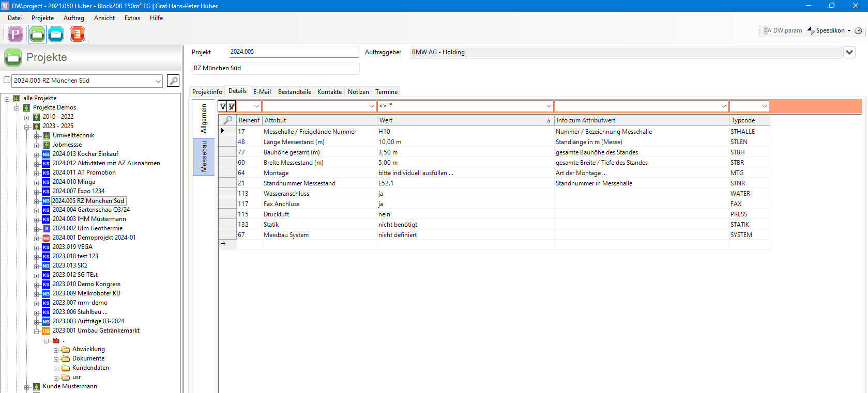The height and width of the screenshot is (393, 868).
Task: Expand the 2010 - 2022 tree node
Action: 27,117
